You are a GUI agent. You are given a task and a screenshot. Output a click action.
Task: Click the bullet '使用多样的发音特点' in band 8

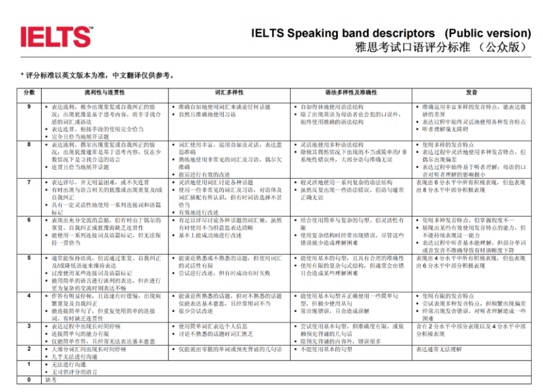[448, 145]
